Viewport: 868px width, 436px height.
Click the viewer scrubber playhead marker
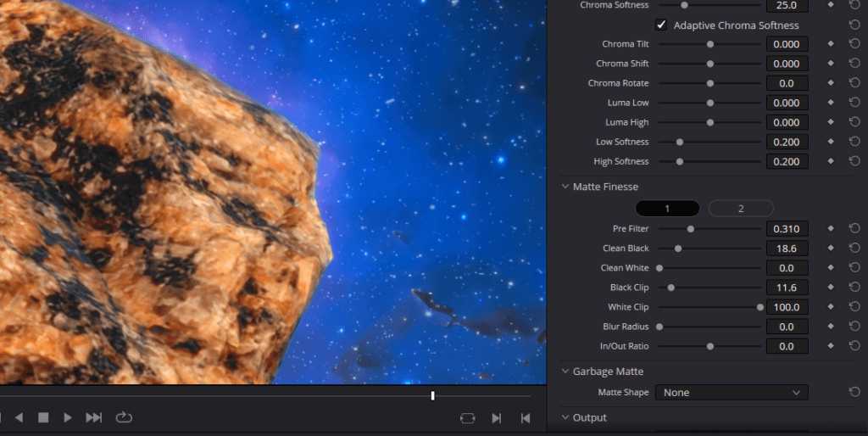click(x=433, y=395)
